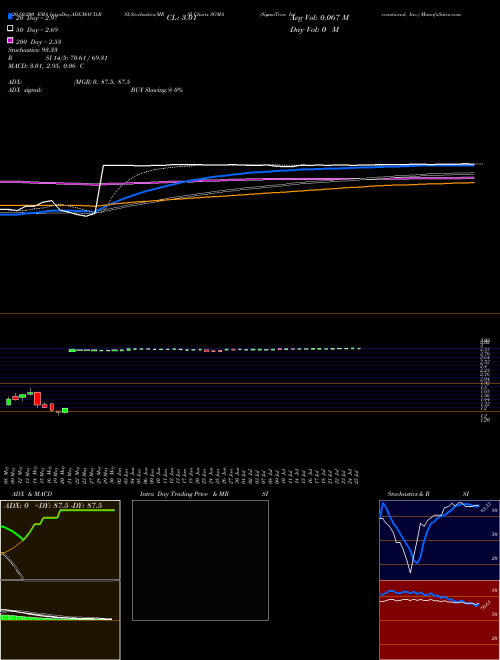This screenshot has width=500, height=660.
Task: Click the blue 20 Day legend swatch
Action: [x=10, y=16]
